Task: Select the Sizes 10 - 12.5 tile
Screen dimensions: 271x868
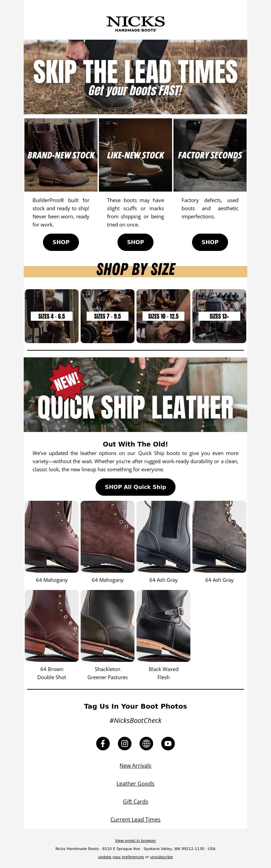Action: point(163,316)
